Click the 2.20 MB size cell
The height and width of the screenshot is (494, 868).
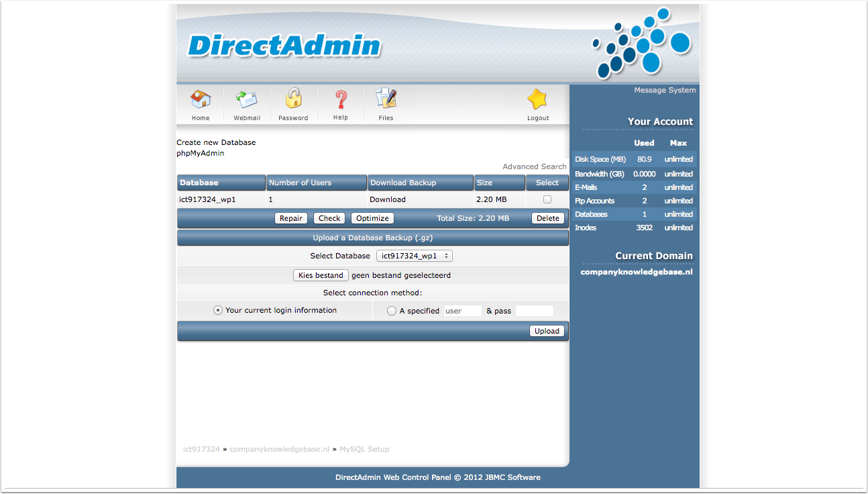click(x=492, y=199)
